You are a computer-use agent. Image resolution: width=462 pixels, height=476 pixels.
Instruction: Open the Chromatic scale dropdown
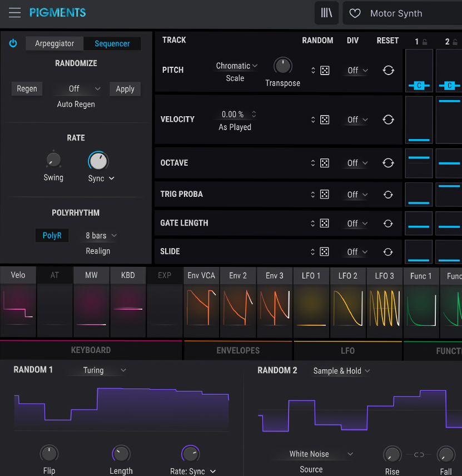tap(236, 66)
